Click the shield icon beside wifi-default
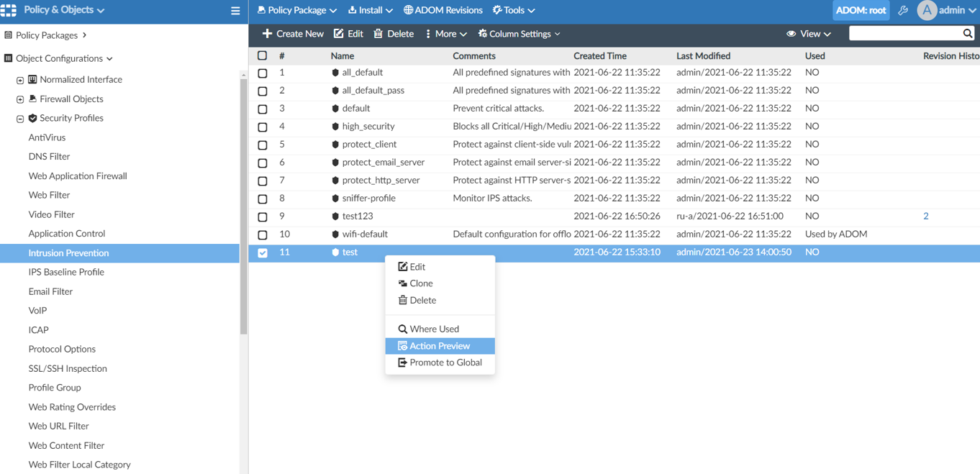980x474 pixels. 335,234
